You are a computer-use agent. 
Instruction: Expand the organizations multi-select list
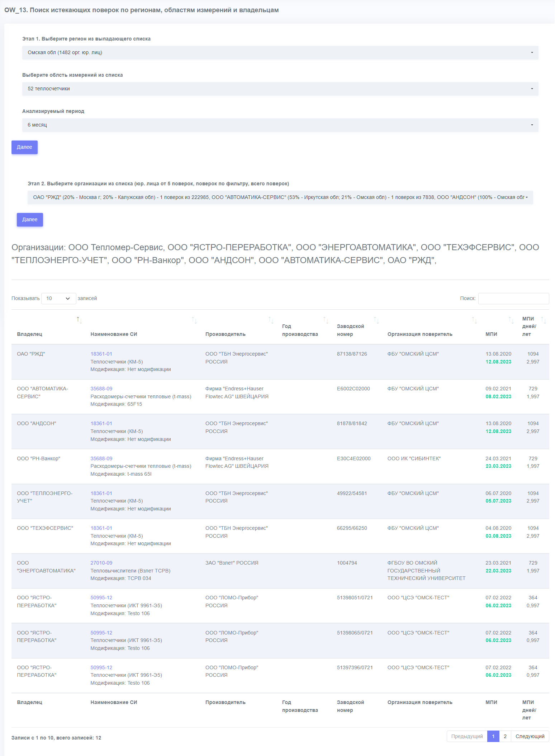[x=280, y=198]
